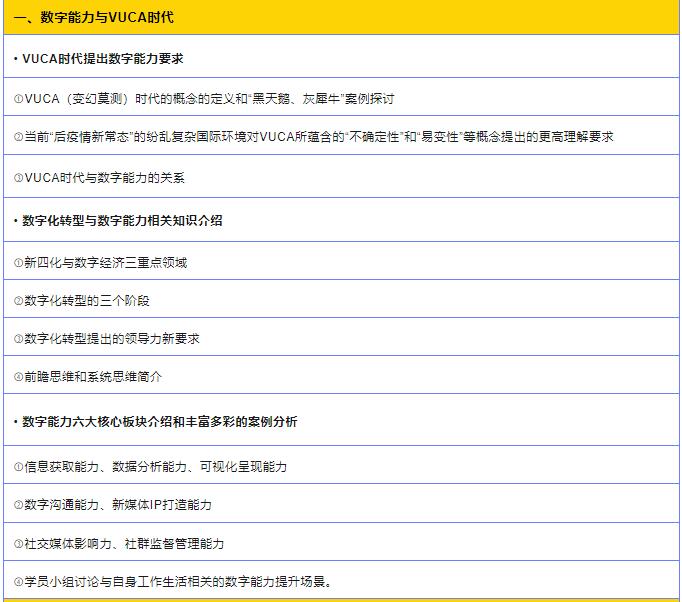Select the row 'VUCA时代提出数字能力要求'
The width and height of the screenshot is (682, 602).
click(341, 57)
